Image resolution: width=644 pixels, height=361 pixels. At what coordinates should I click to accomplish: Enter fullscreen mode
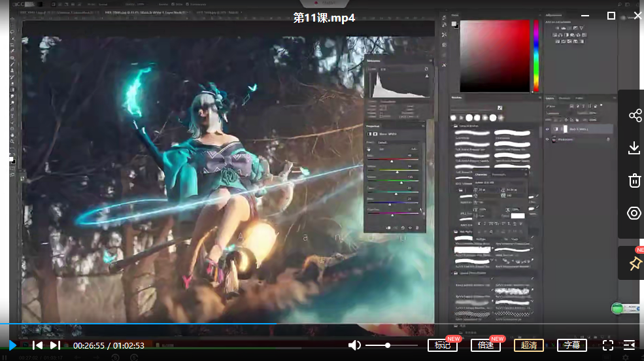tap(607, 345)
